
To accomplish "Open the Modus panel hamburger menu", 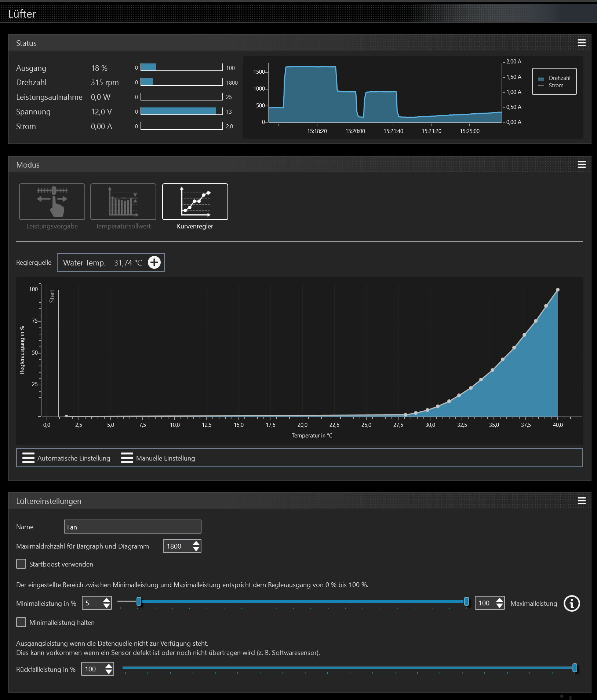I will point(581,165).
